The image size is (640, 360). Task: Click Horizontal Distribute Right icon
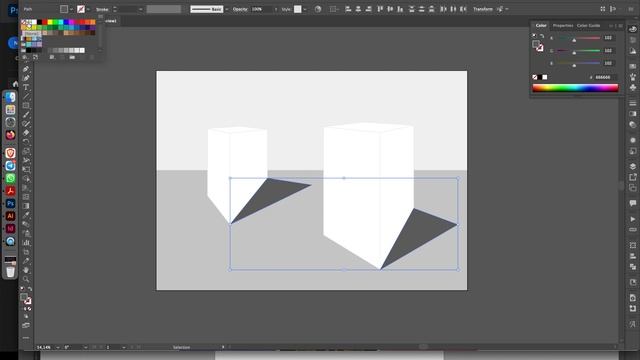[463, 9]
